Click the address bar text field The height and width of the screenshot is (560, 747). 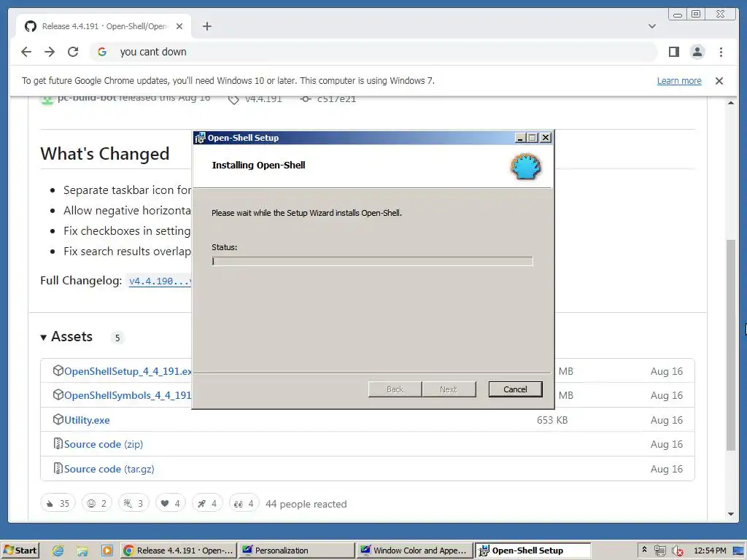click(x=374, y=52)
